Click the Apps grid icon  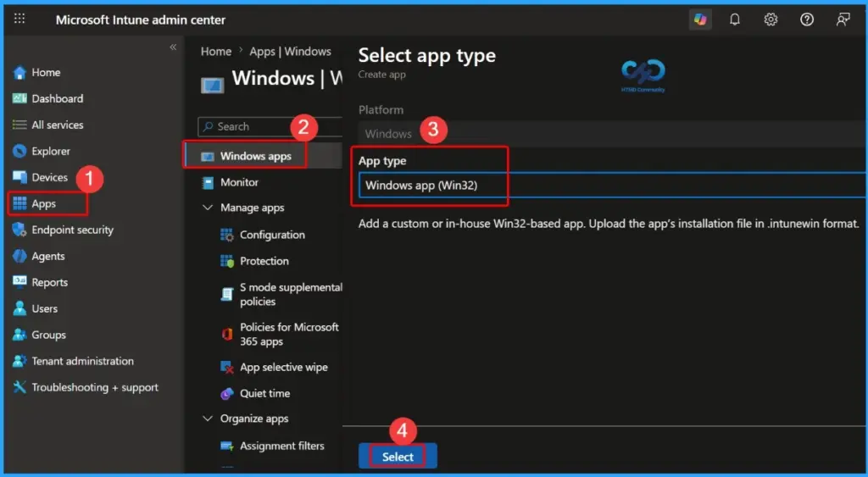click(x=19, y=203)
